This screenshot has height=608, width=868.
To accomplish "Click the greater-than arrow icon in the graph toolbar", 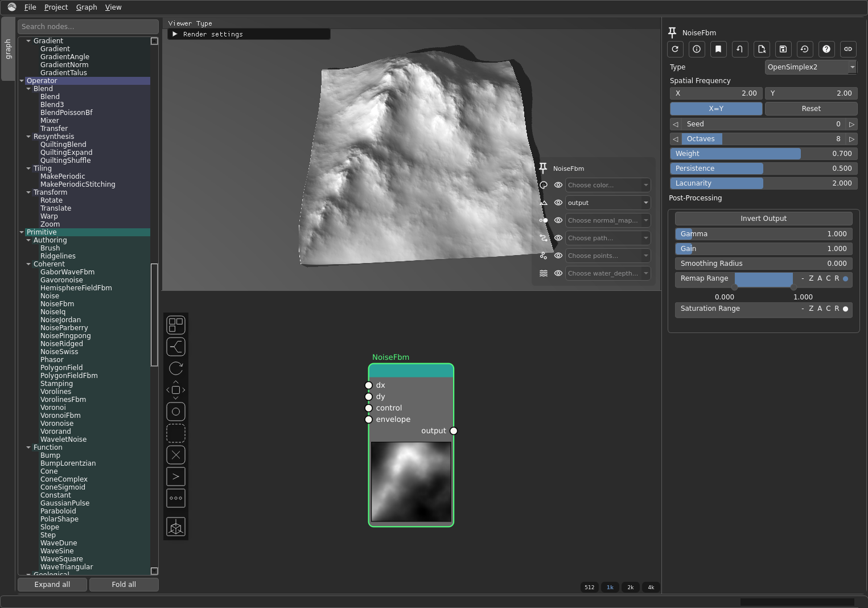I will coord(176,476).
